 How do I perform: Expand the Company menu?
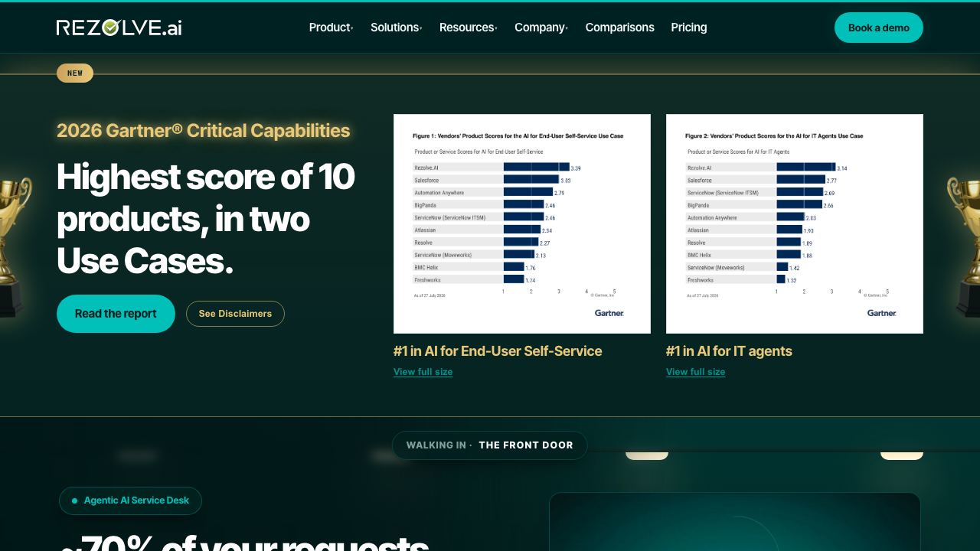(x=541, y=28)
